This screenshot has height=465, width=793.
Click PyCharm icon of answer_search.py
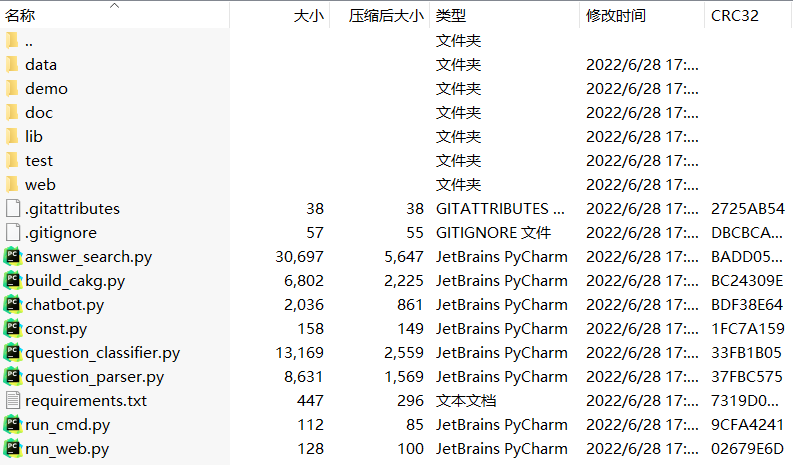(13, 257)
